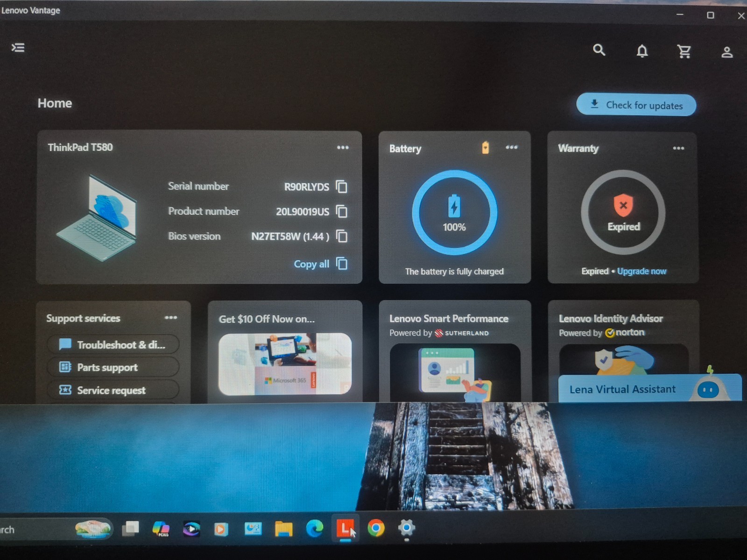Open the user account profile icon
Viewport: 747px width, 560px height.
click(727, 52)
